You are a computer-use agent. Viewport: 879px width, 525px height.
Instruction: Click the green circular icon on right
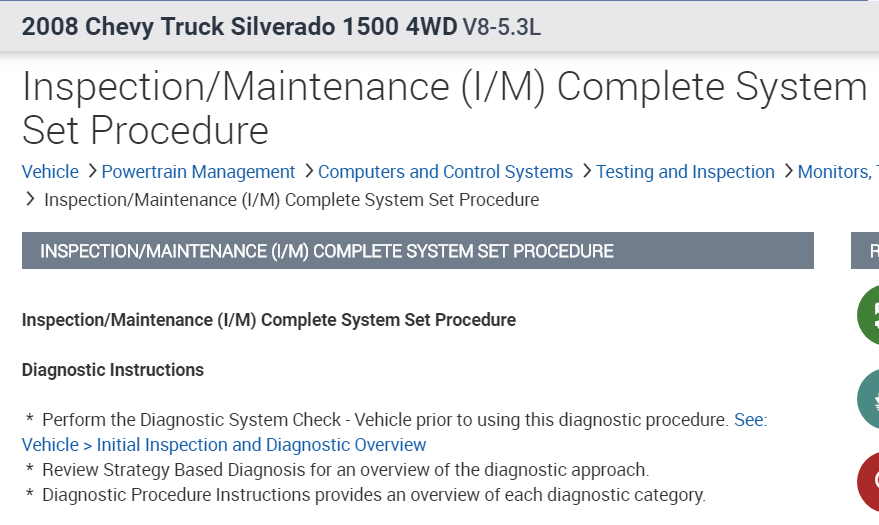click(x=867, y=315)
